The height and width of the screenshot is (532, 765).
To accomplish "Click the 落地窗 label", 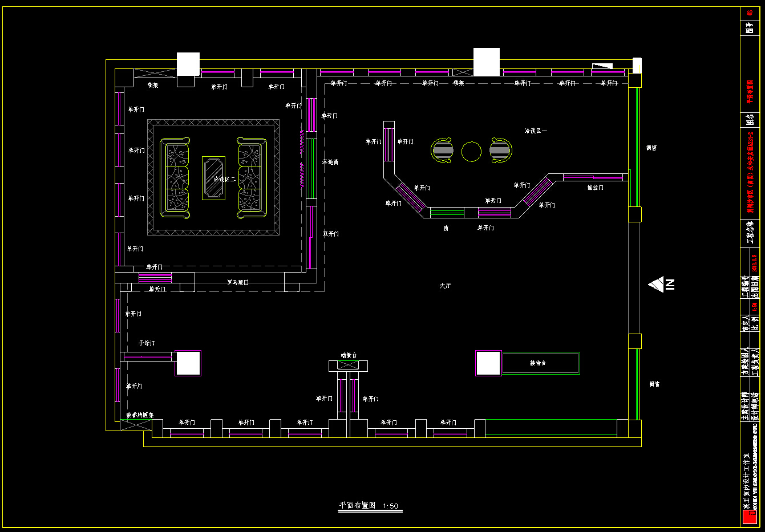I will click(x=330, y=162).
